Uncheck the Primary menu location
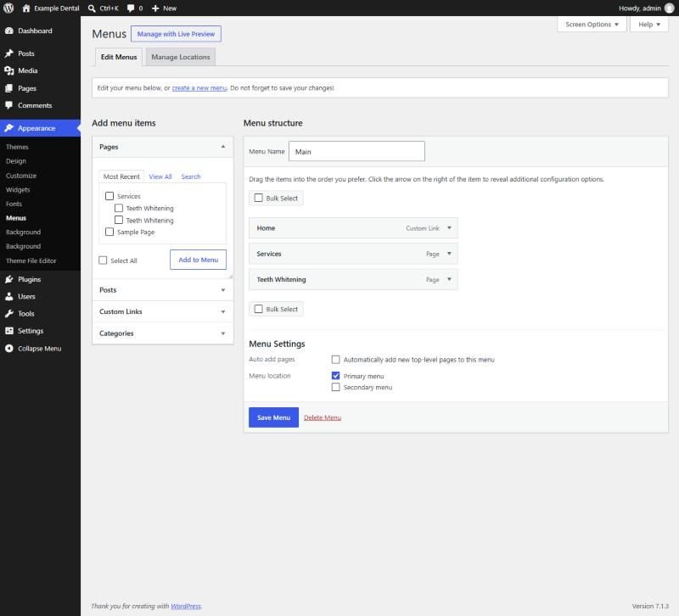Screen dimensions: 679x616 [335, 375]
